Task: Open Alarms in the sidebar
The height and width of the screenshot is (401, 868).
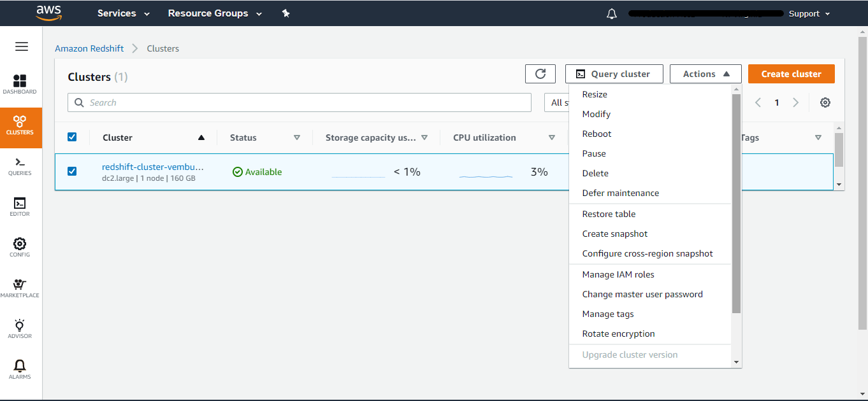Action: pos(20,370)
